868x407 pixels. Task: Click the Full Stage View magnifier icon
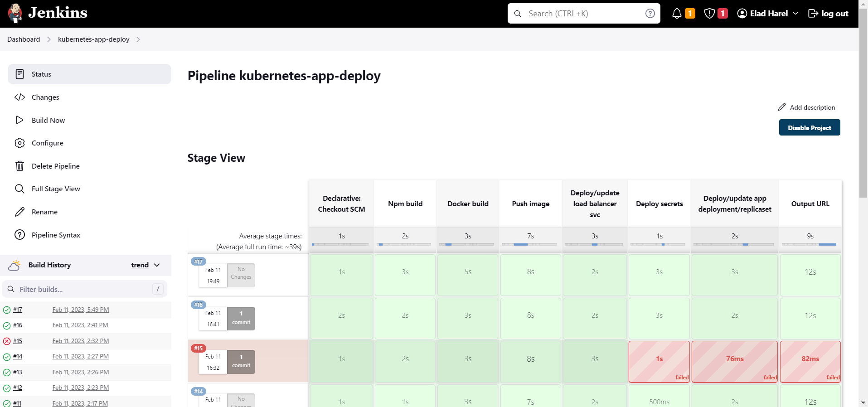pyautogui.click(x=19, y=189)
